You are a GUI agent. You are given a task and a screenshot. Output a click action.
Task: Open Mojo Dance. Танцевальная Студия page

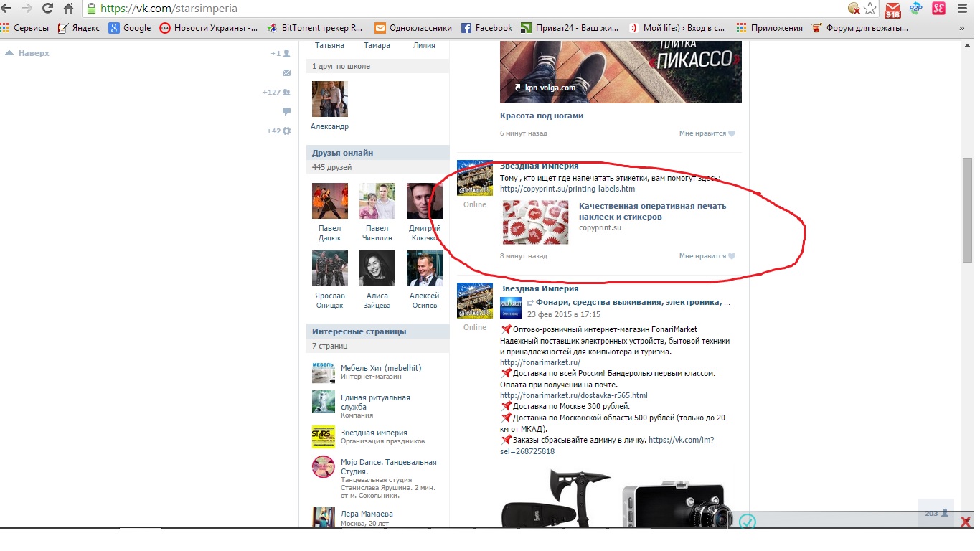[x=388, y=466]
